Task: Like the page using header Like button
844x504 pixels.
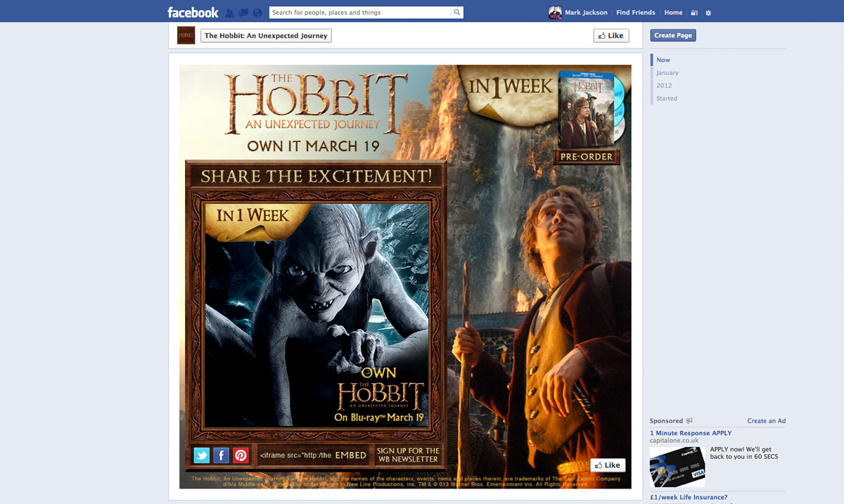Action: [611, 36]
